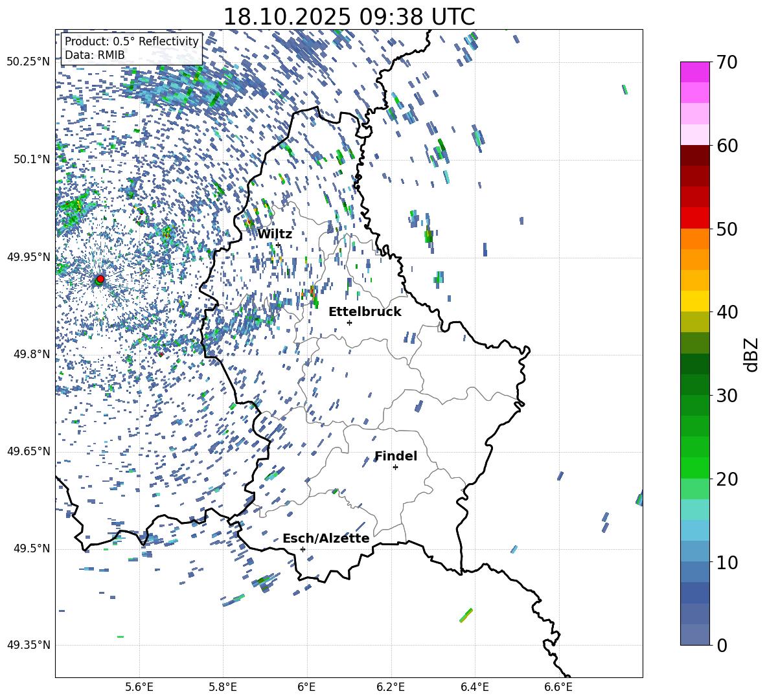The height and width of the screenshot is (700, 767).
Task: Click the Data: RMIB source text
Action: 95,55
